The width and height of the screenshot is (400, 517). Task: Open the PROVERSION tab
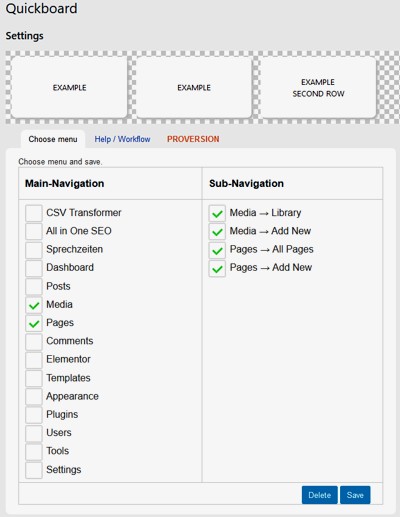[x=193, y=139]
